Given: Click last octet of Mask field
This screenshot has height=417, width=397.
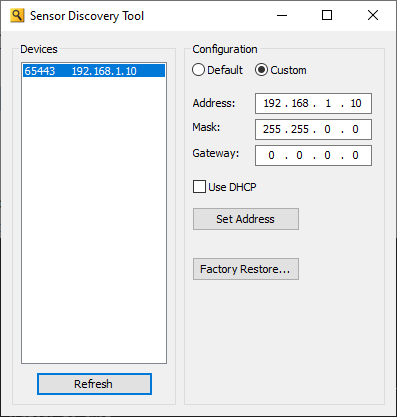Looking at the screenshot, I should 355,129.
